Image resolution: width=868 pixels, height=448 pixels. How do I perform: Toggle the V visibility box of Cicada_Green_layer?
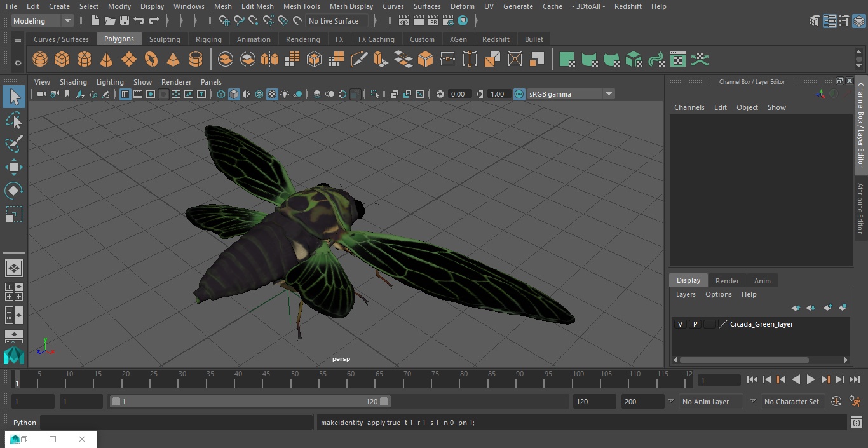(x=681, y=324)
